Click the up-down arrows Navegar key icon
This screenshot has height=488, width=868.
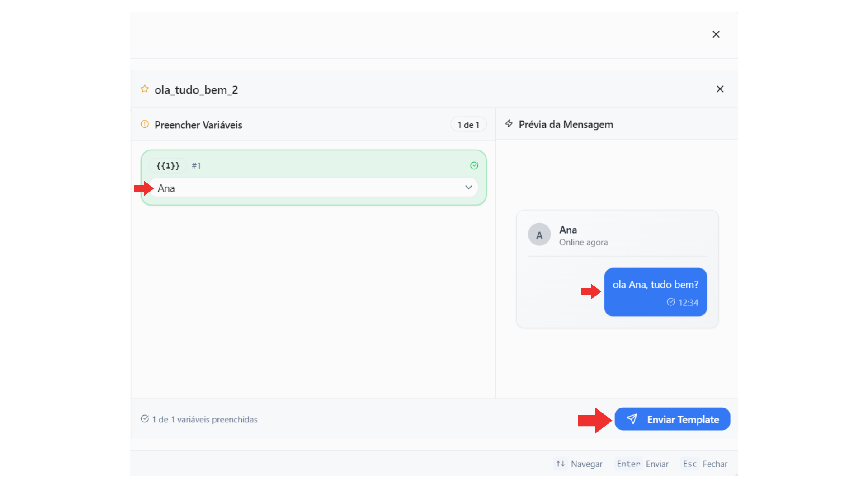click(561, 464)
